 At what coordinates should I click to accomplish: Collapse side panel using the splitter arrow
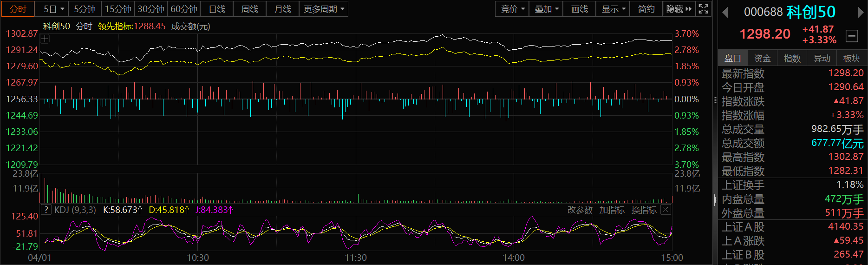tap(715, 200)
